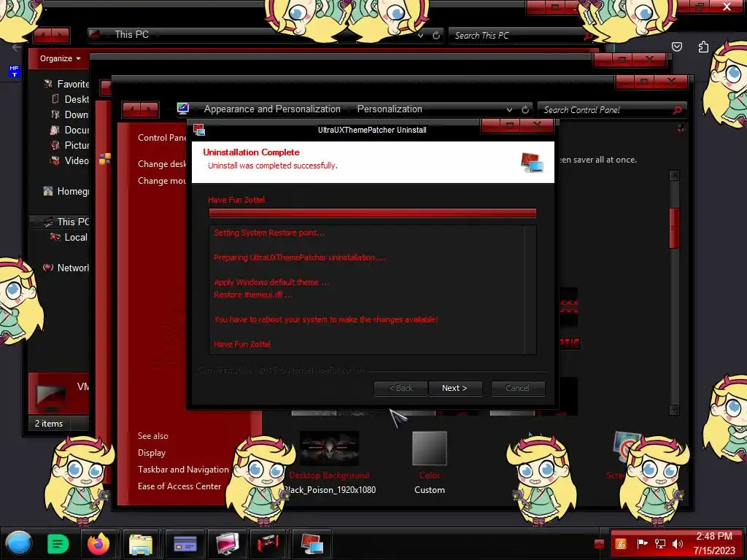This screenshot has height=560, width=747.
Task: Click Control Panel monitor icon in address bar
Action: pyautogui.click(x=183, y=109)
